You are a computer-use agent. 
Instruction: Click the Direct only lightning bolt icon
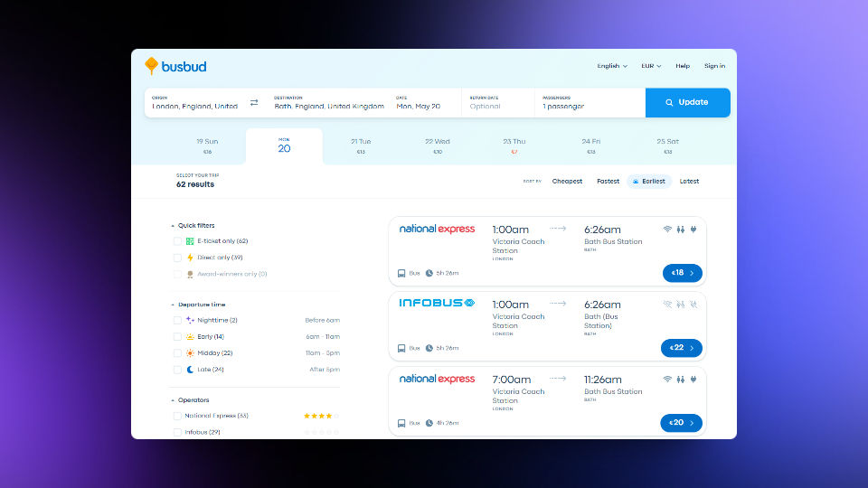pyautogui.click(x=190, y=258)
